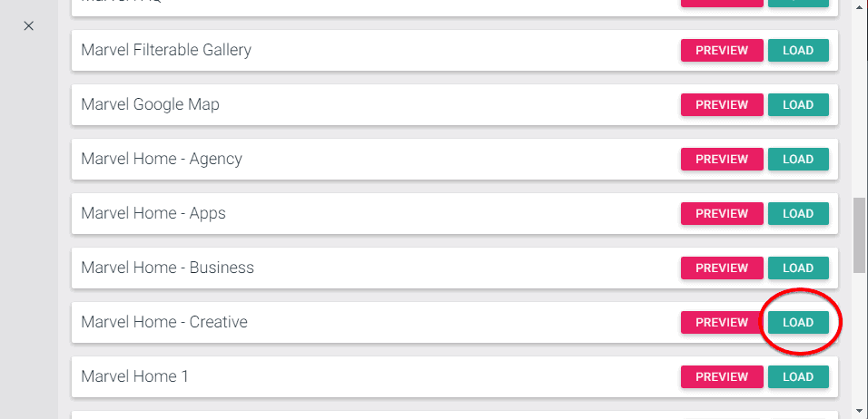Load the Marvel Google Map template
The height and width of the screenshot is (419, 868).
tap(798, 105)
